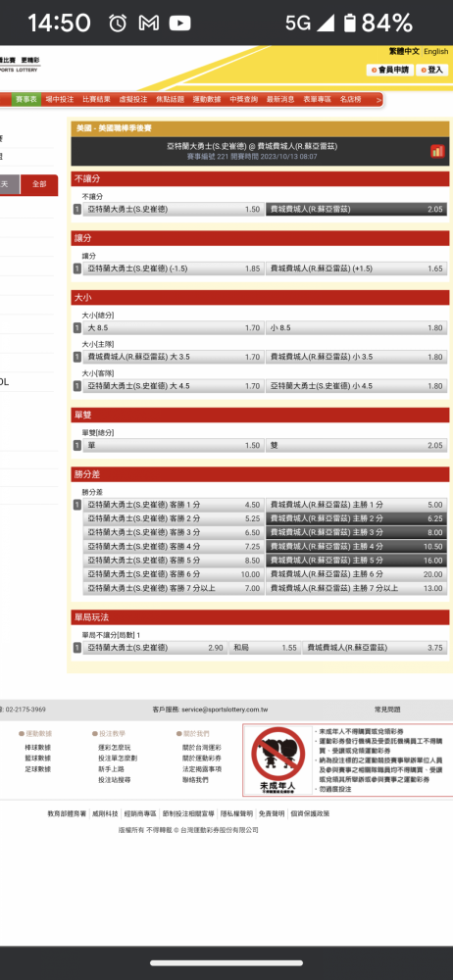453x980 pixels.
Task: Bet 費城費城人 moneyline at 2.05
Action: pyautogui.click(x=357, y=210)
